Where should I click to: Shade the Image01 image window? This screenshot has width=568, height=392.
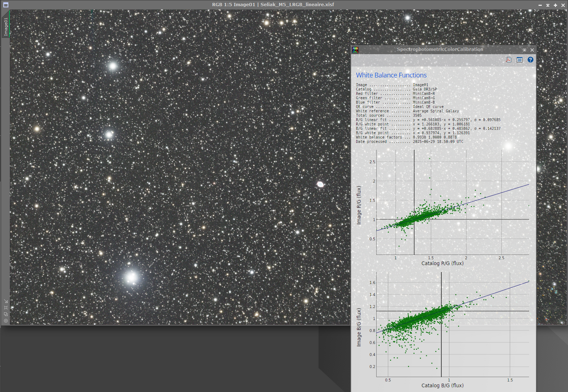pos(548,5)
